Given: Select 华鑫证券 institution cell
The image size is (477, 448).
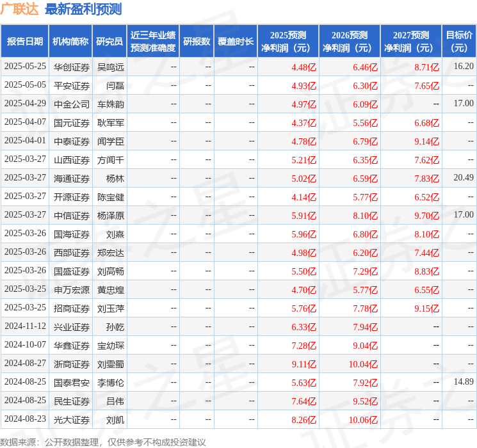Looking at the screenshot, I should pos(72,346).
